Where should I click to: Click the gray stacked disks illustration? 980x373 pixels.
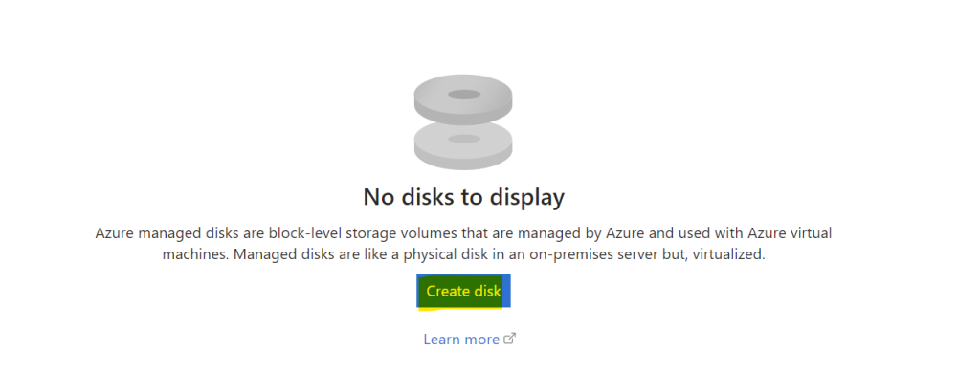pyautogui.click(x=463, y=122)
